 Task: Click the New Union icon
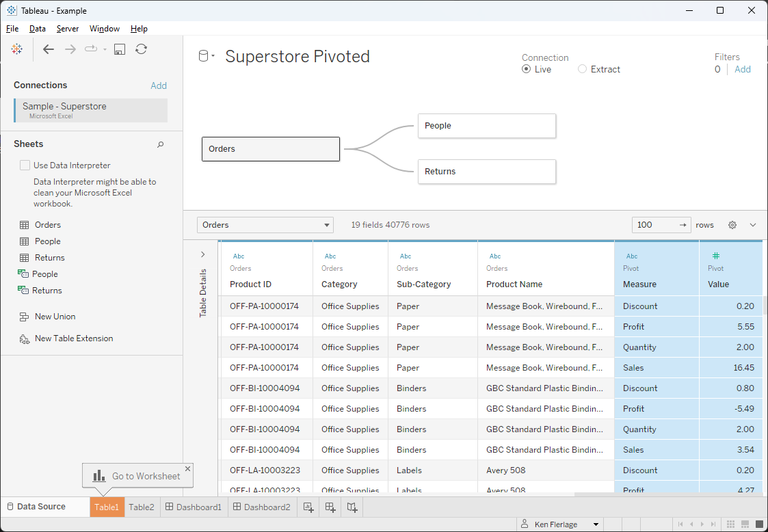tap(24, 317)
